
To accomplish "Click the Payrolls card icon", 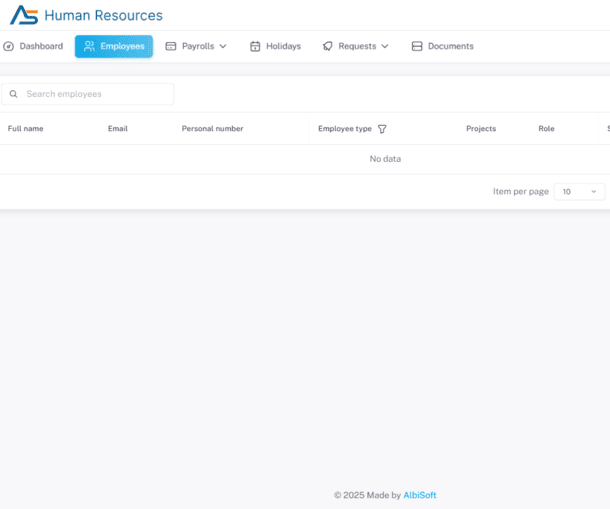I will point(171,46).
